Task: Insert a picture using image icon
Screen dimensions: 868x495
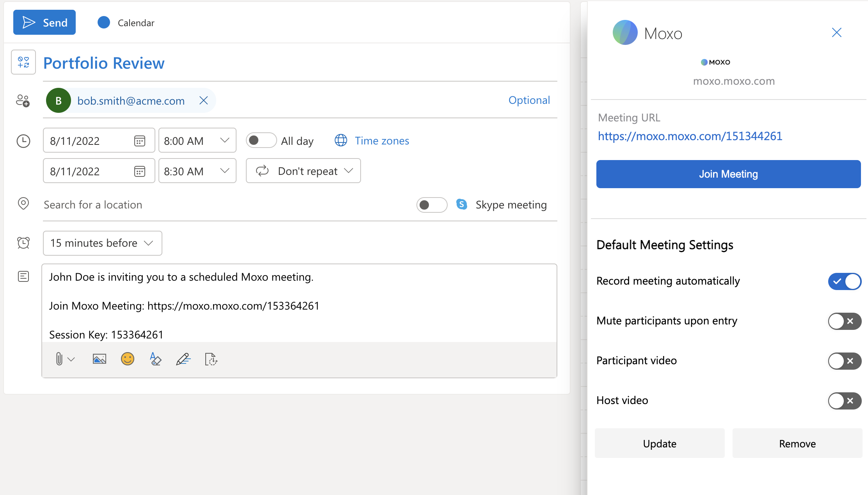Action: (x=100, y=359)
